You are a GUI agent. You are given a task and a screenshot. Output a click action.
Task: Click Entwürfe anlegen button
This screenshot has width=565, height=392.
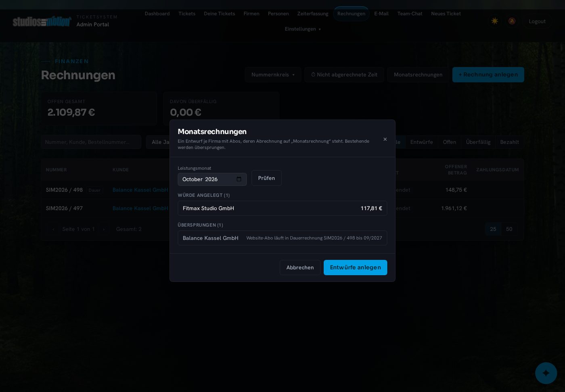[355, 267]
